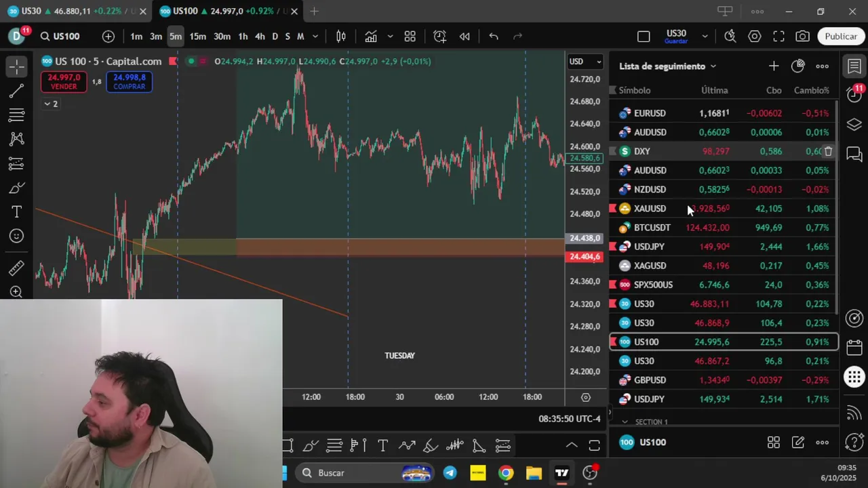Switch to the 1h timeframe
The height and width of the screenshot is (488, 868).
coord(243,37)
